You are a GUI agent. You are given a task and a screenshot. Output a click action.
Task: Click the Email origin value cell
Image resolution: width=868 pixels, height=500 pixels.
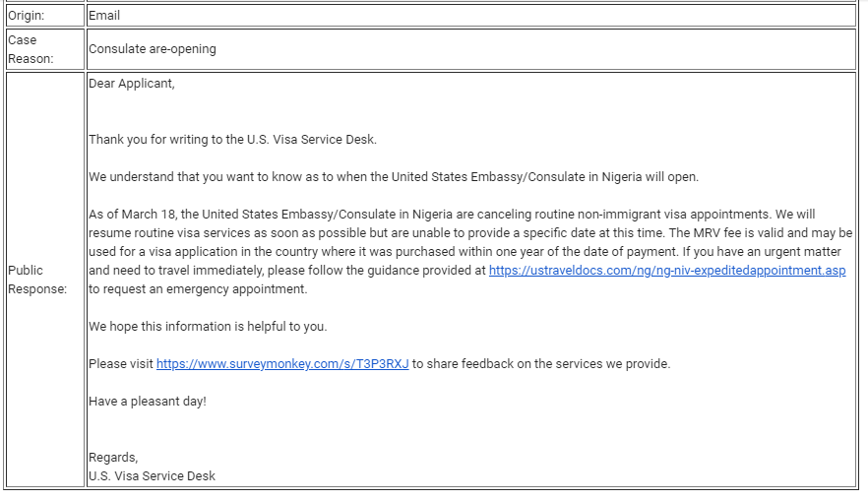click(471, 16)
